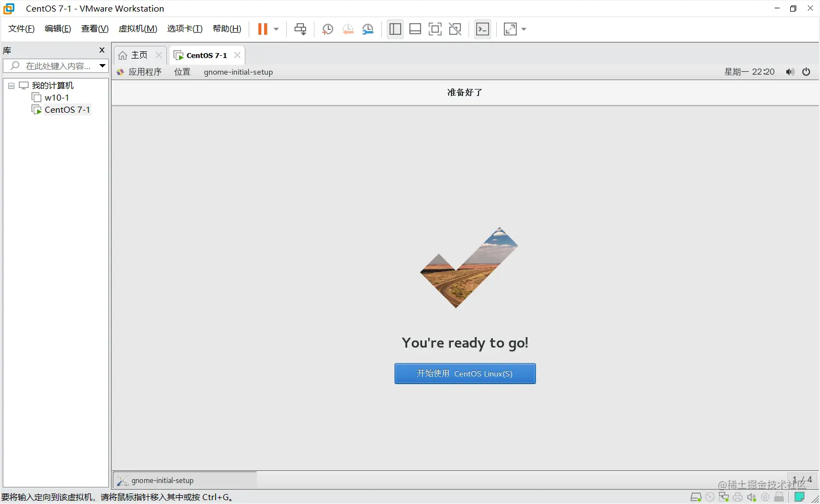Open the library search dropdown arrow
This screenshot has height=504, width=820.
click(x=102, y=66)
